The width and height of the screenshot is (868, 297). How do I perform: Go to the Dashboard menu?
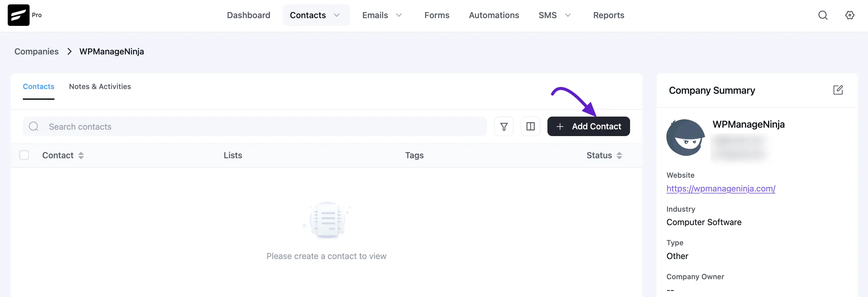[248, 15]
